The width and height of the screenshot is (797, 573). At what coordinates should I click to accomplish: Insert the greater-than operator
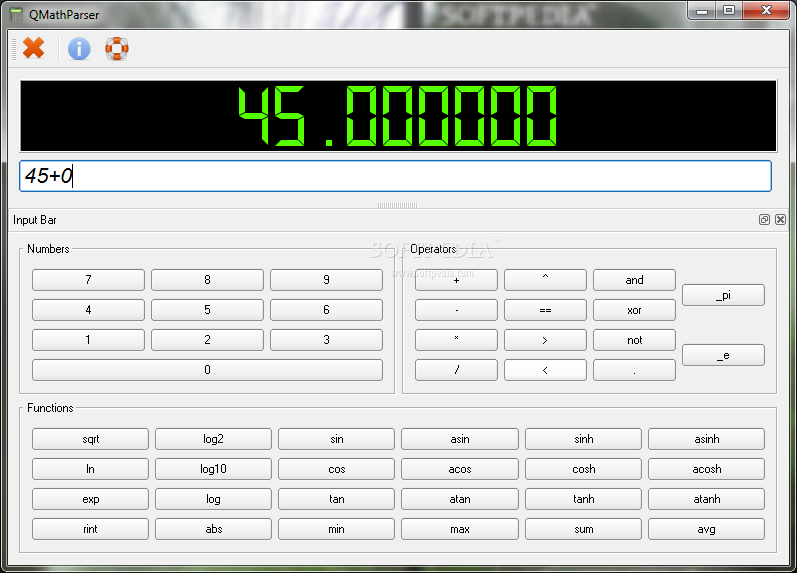545,340
